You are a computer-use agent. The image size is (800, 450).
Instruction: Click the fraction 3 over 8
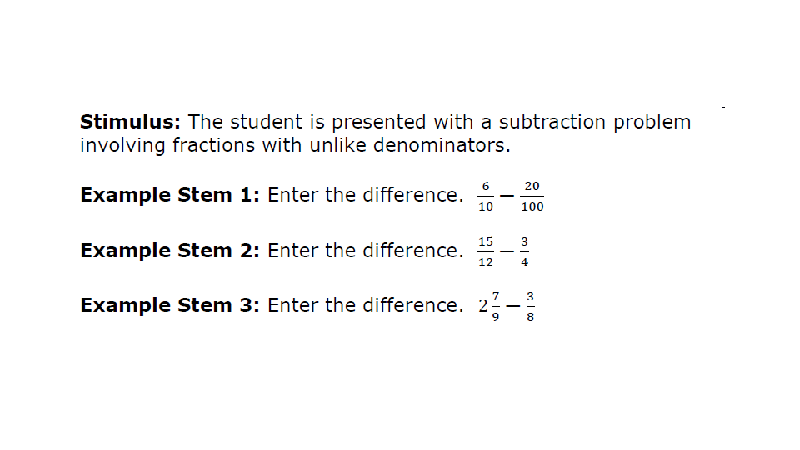[530, 306]
